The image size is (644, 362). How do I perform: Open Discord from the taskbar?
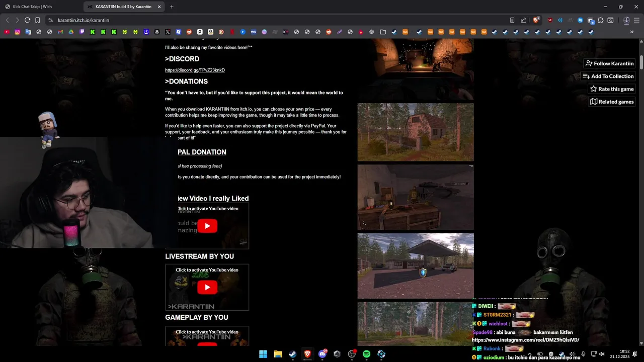click(323, 354)
